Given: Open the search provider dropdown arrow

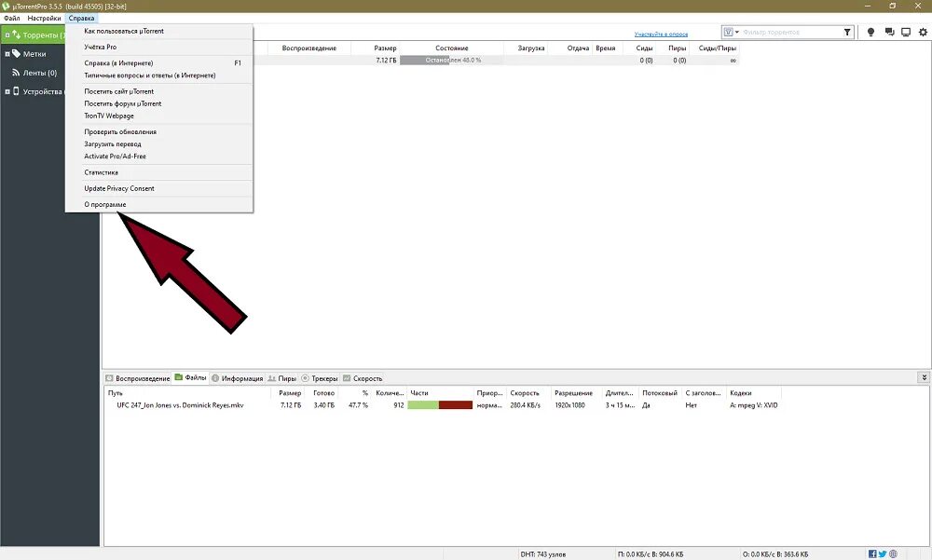Looking at the screenshot, I should (x=737, y=32).
